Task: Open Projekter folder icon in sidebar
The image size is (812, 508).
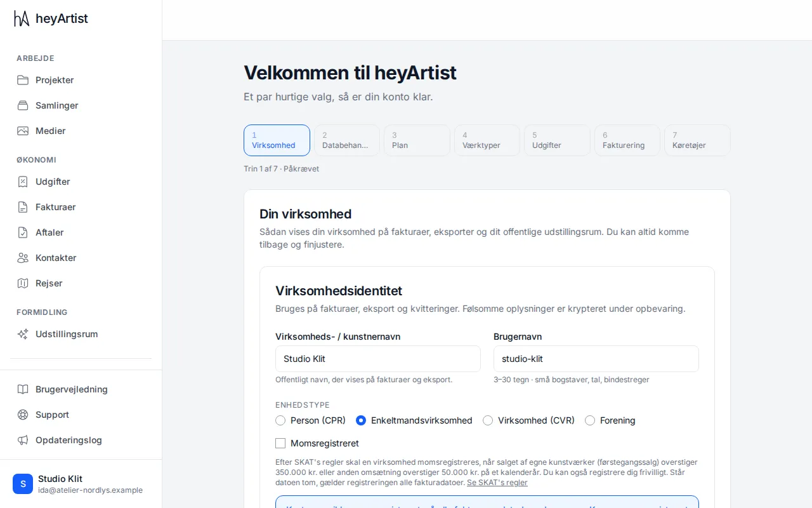Action: (x=23, y=80)
